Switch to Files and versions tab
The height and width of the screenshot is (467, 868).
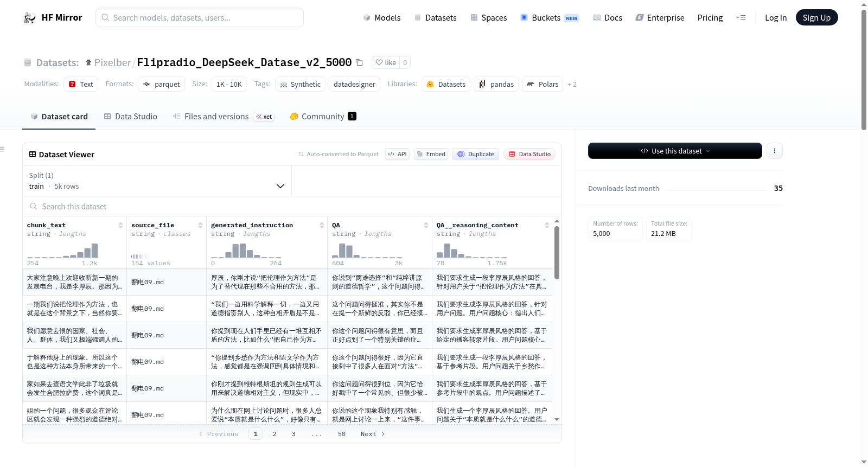(x=224, y=116)
